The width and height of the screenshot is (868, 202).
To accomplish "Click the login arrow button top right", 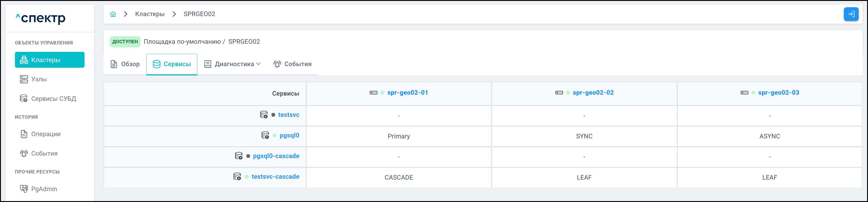I will point(851,14).
